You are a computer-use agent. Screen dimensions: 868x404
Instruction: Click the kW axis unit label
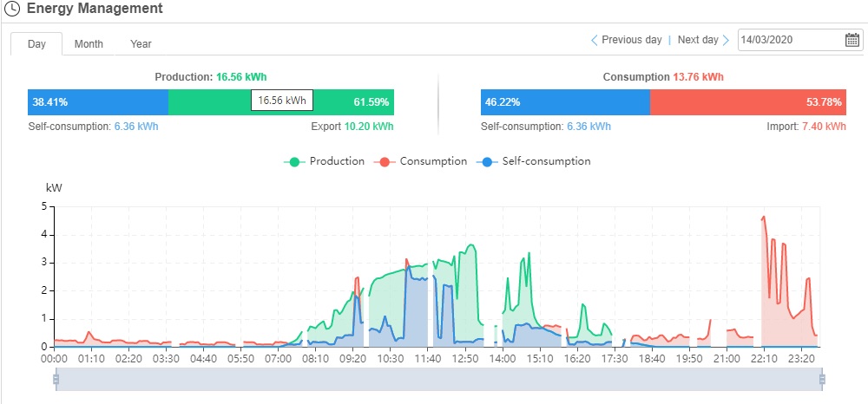point(54,188)
